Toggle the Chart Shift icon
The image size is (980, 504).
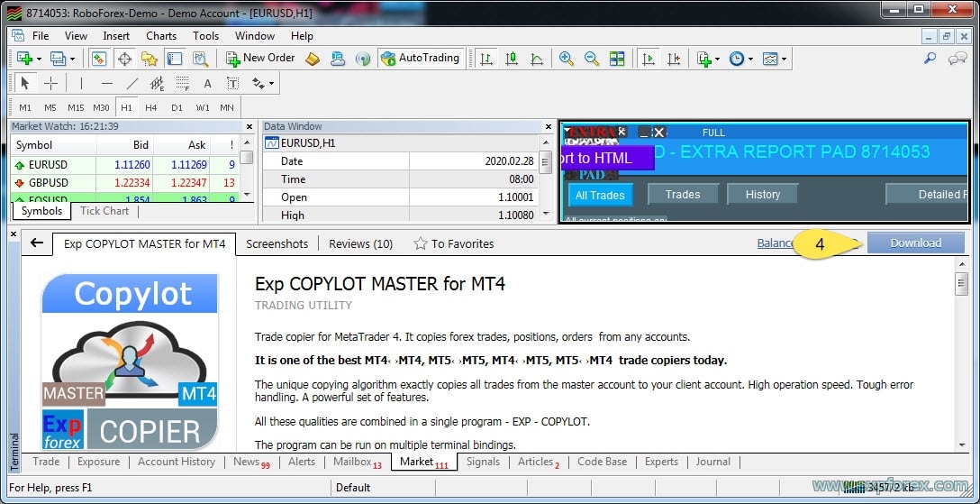[x=673, y=59]
